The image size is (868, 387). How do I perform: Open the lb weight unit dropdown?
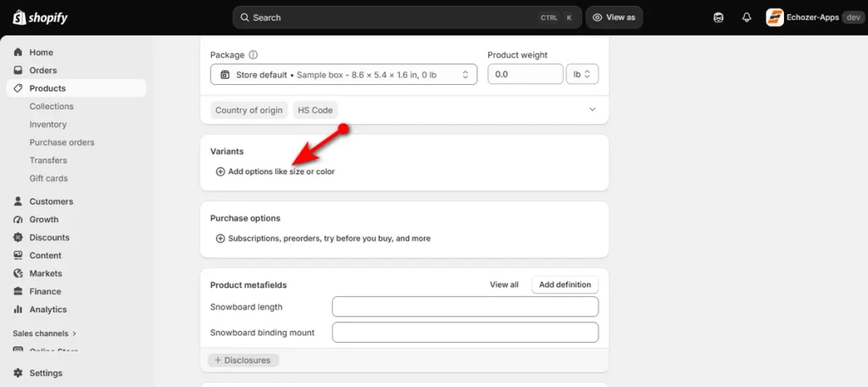tap(581, 75)
